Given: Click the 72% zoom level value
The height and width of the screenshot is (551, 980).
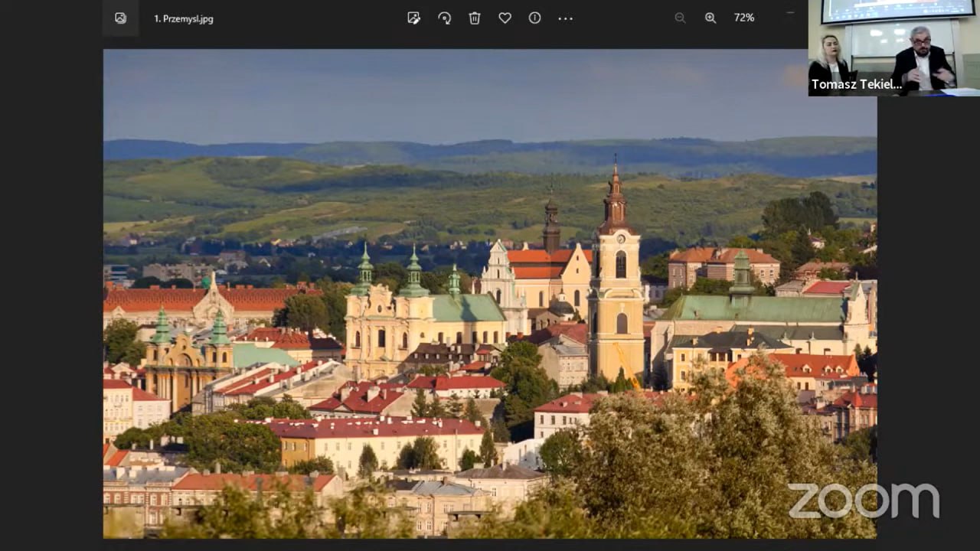Looking at the screenshot, I should (x=744, y=18).
